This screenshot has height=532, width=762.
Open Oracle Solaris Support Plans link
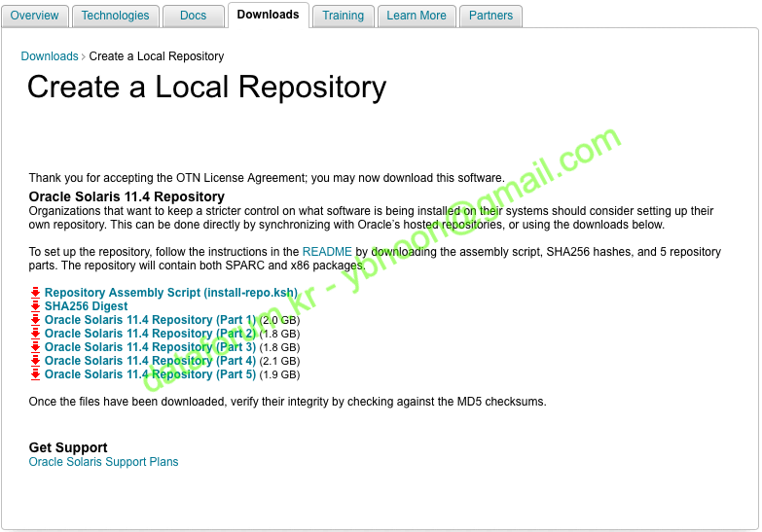pyautogui.click(x=103, y=462)
